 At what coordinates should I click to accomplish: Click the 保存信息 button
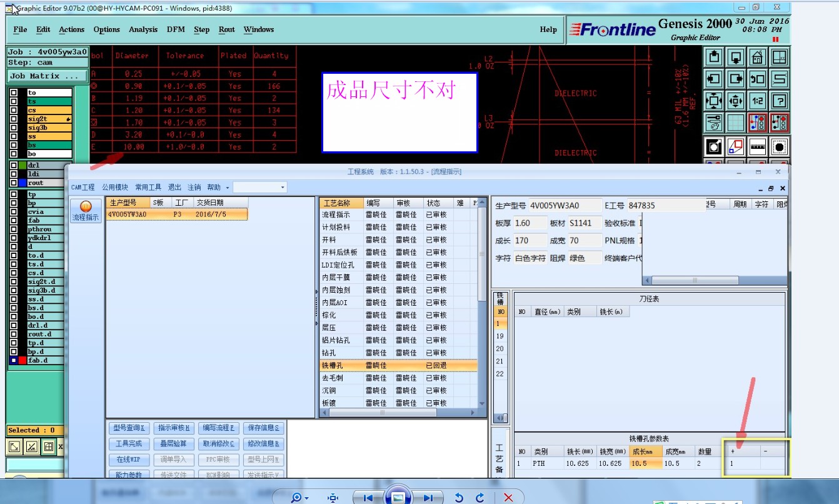tap(263, 428)
